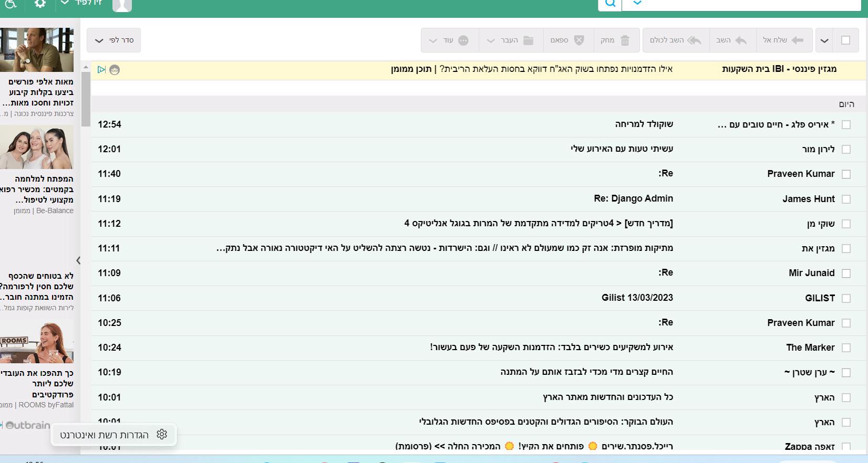Mark selected mail as spam
868x463 pixels.
click(x=578, y=40)
